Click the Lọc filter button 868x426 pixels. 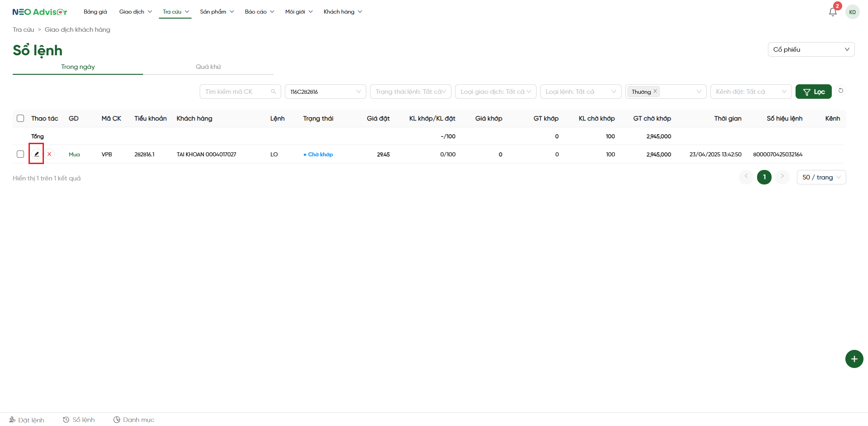(x=813, y=92)
